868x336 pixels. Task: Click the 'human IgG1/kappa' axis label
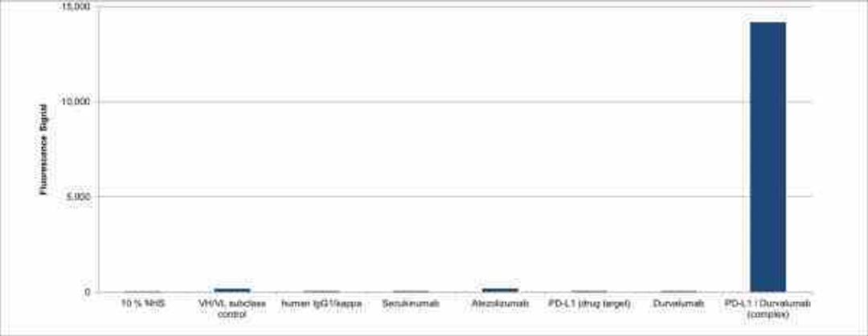[321, 304]
